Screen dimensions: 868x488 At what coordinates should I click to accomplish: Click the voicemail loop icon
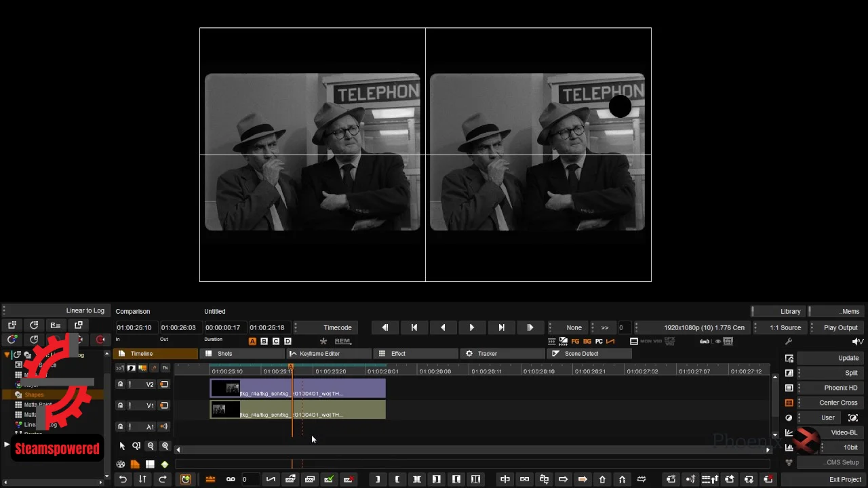231,479
